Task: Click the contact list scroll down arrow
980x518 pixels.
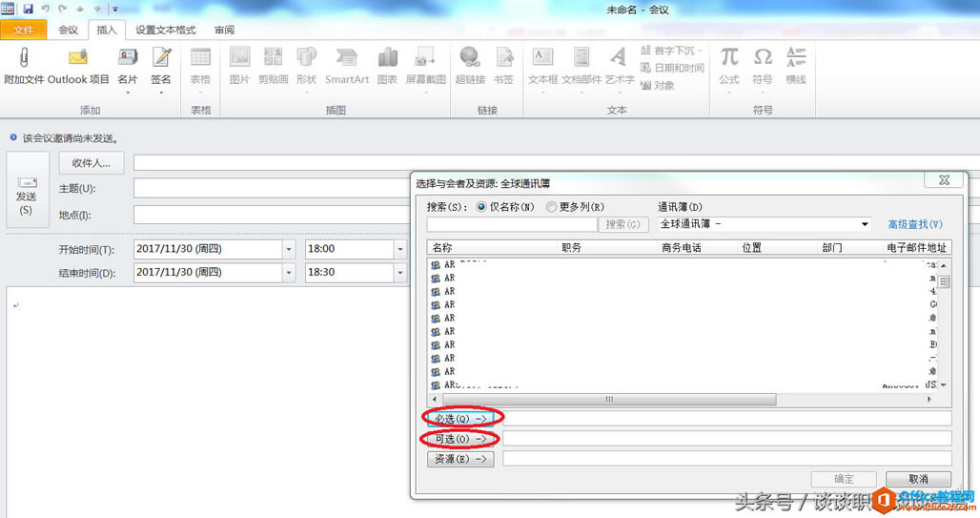Action: [944, 384]
